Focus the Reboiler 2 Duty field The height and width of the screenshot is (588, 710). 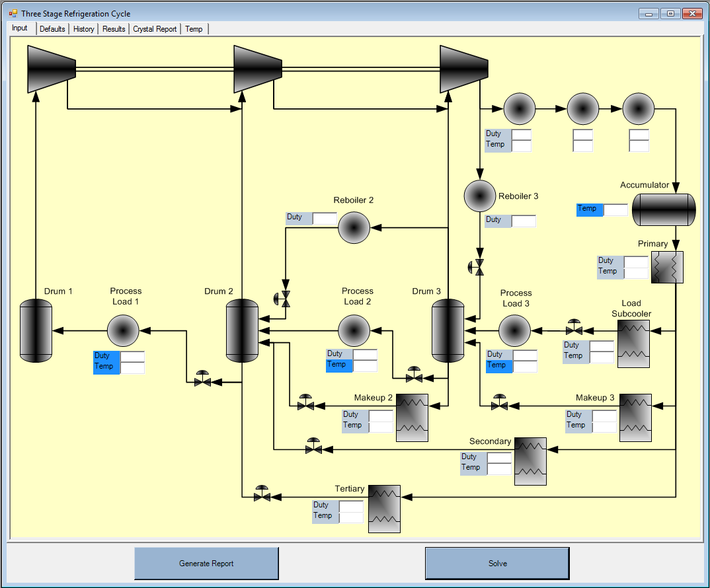tap(325, 218)
